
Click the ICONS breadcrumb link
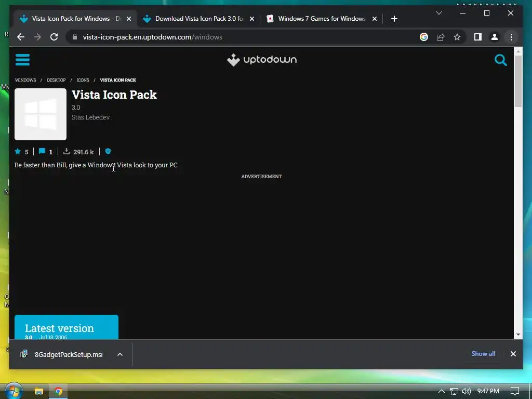83,80
